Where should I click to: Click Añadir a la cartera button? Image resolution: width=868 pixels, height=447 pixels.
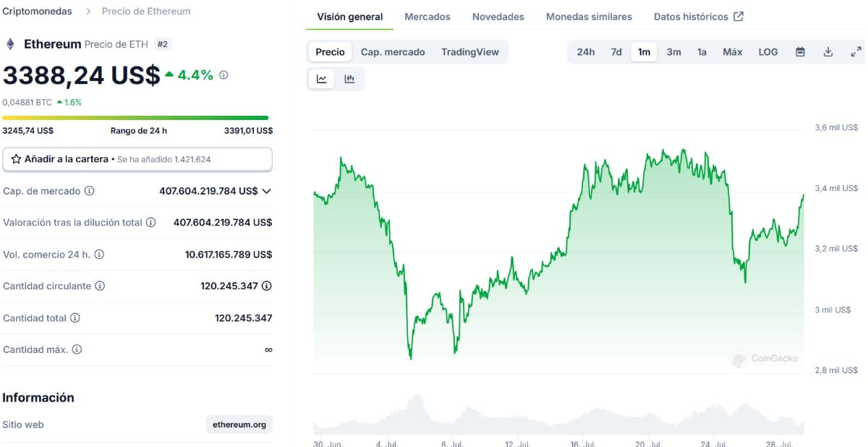(137, 159)
